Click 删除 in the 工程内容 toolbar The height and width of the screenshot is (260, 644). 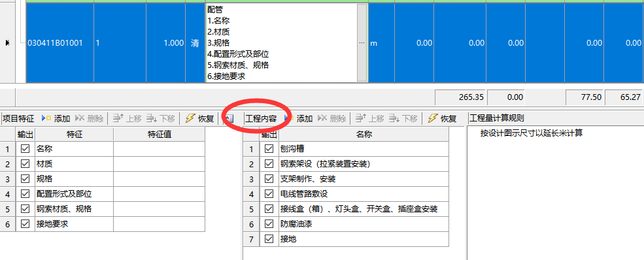point(332,119)
